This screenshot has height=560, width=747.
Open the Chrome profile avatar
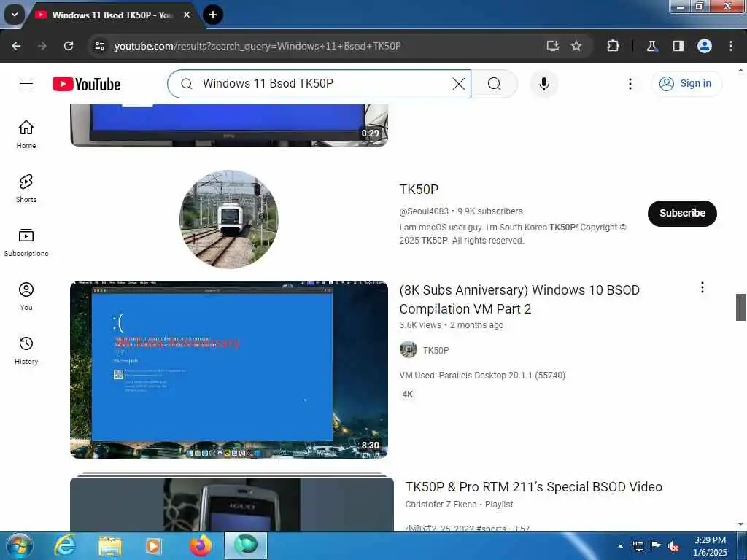pyautogui.click(x=705, y=46)
